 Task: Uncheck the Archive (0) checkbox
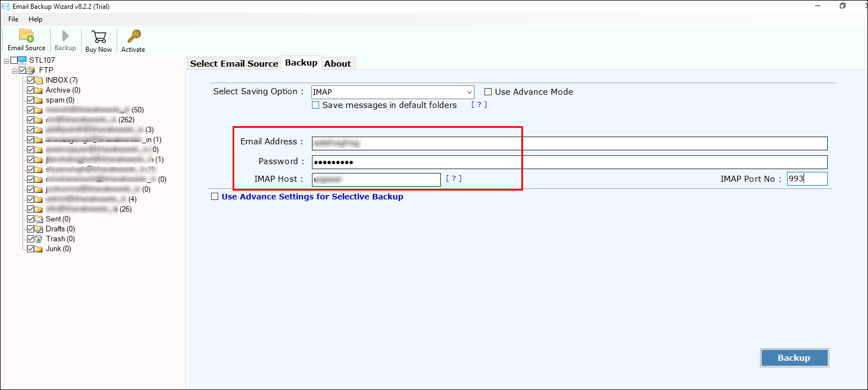30,90
